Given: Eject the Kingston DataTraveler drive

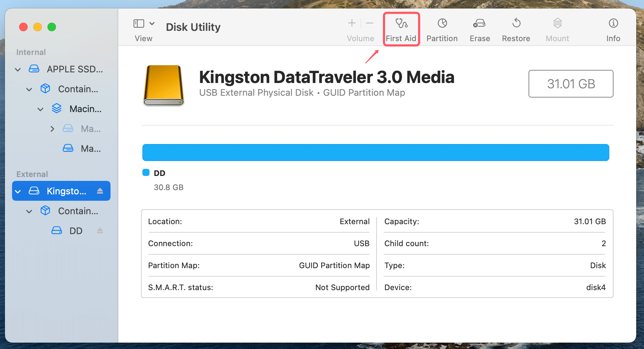Looking at the screenshot, I should click(100, 191).
